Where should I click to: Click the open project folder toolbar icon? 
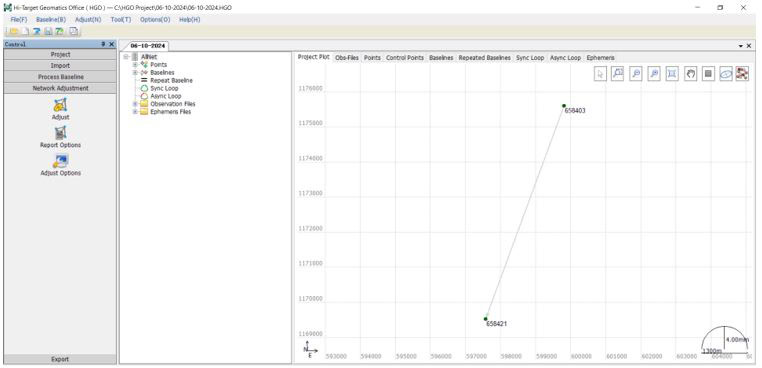[13, 32]
